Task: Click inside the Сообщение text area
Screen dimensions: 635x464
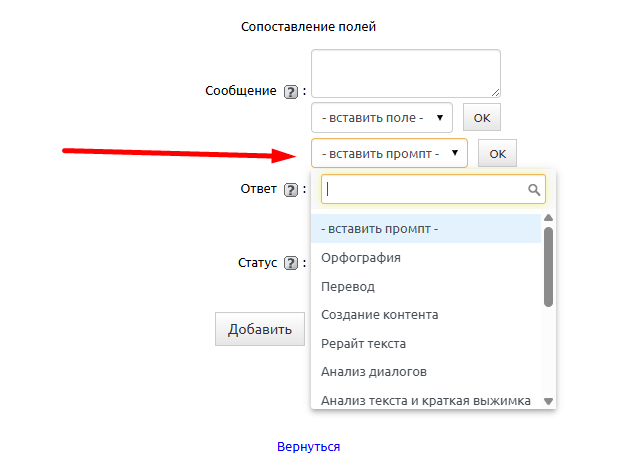Action: 405,73
